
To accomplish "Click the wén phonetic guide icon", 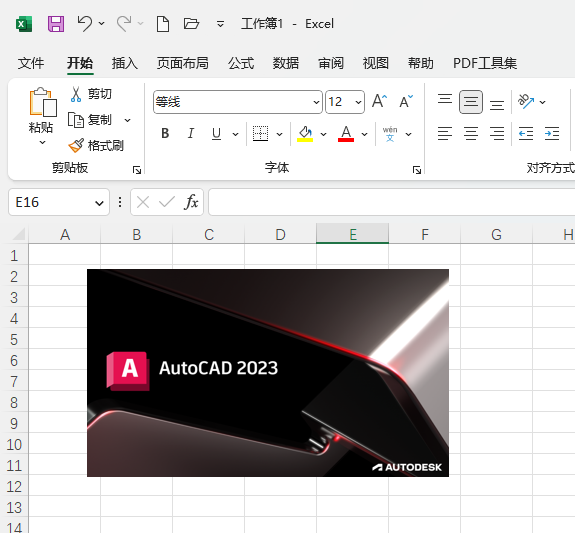I will 390,134.
